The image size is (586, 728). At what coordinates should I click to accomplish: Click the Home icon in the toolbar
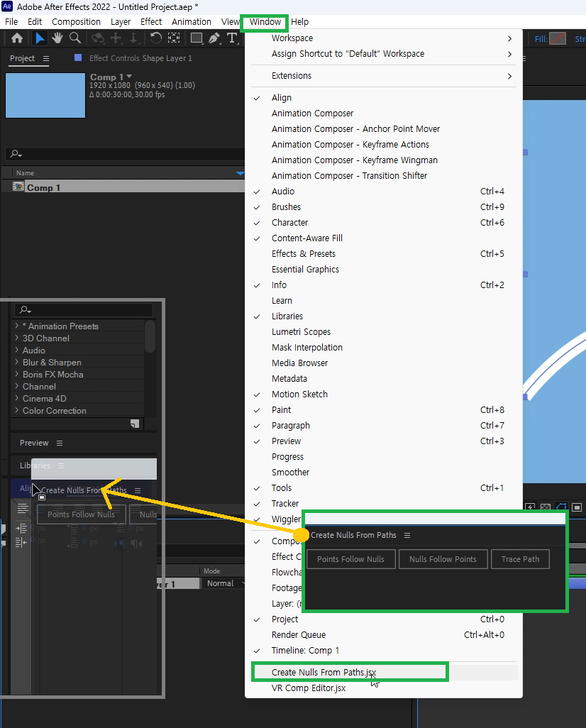click(x=17, y=38)
